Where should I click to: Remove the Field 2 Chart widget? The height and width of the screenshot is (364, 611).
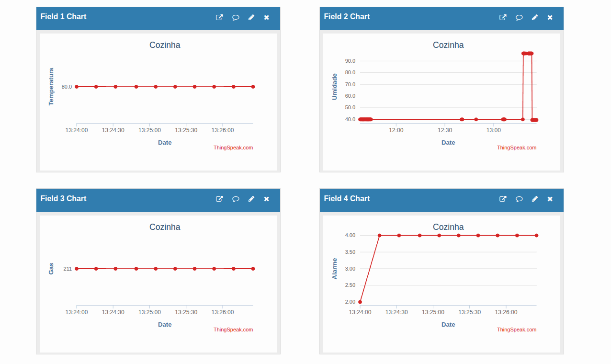pos(550,17)
